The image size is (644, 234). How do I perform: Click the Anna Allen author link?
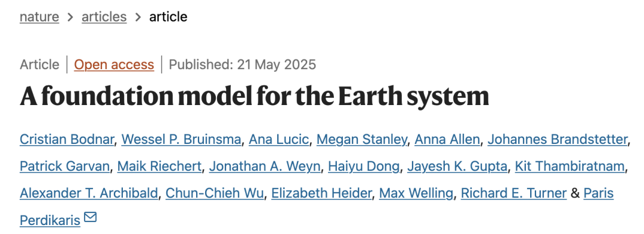tap(447, 140)
